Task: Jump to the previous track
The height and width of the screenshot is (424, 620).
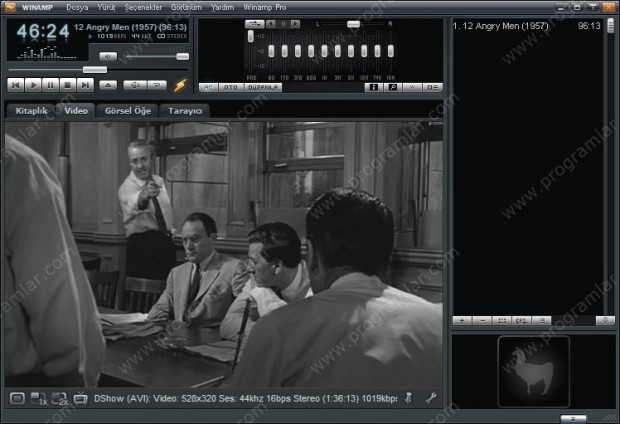Action: coord(16,85)
